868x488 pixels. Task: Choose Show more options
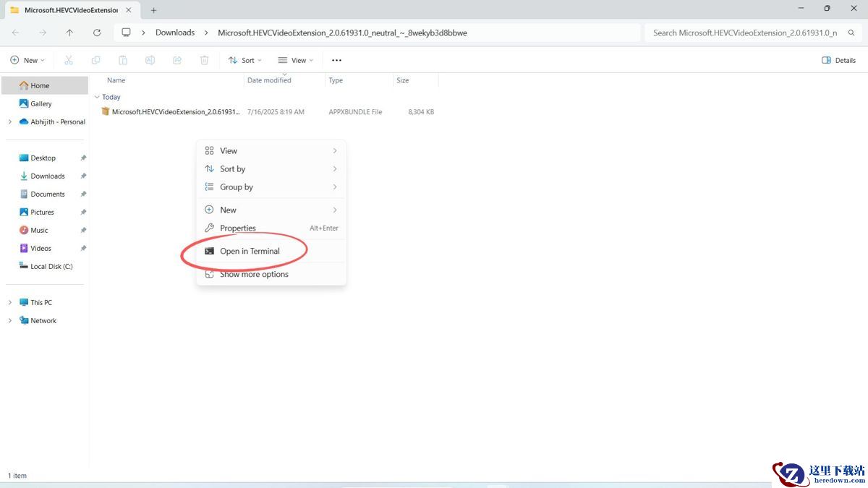[x=271, y=274]
